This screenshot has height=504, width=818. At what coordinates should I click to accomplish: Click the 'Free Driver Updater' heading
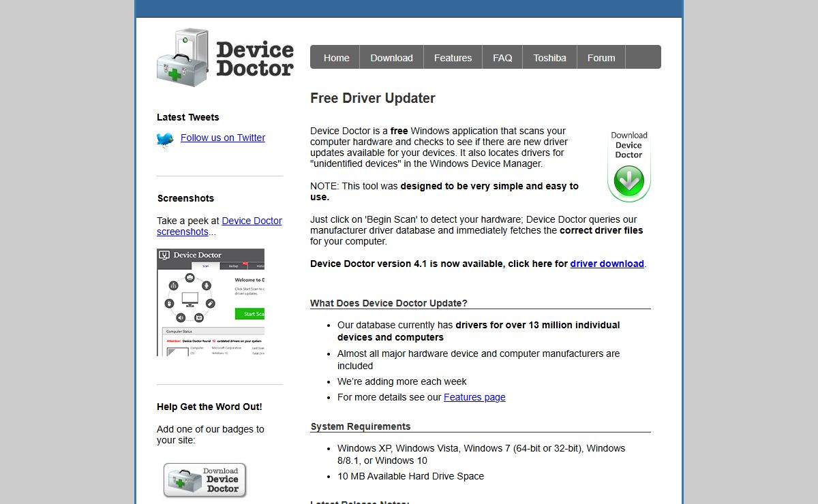coord(373,98)
